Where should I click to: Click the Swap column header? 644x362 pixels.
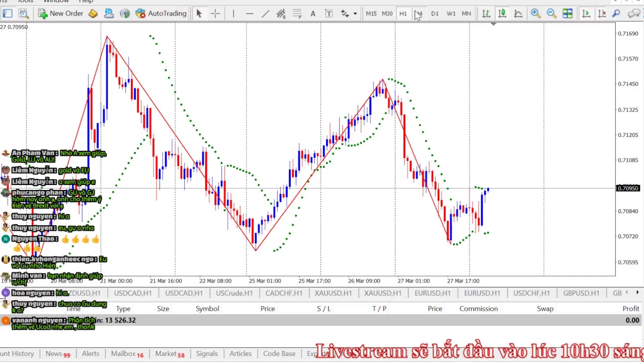pos(545,309)
